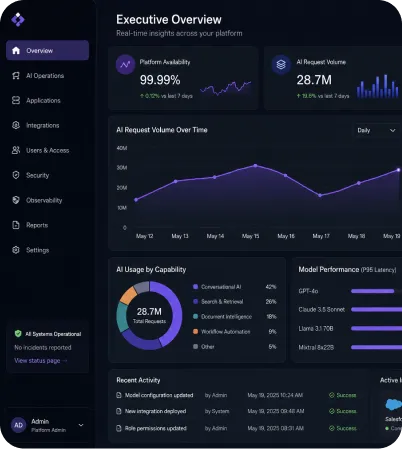Click the Conversational AI purple legend swatch

[x=196, y=287]
